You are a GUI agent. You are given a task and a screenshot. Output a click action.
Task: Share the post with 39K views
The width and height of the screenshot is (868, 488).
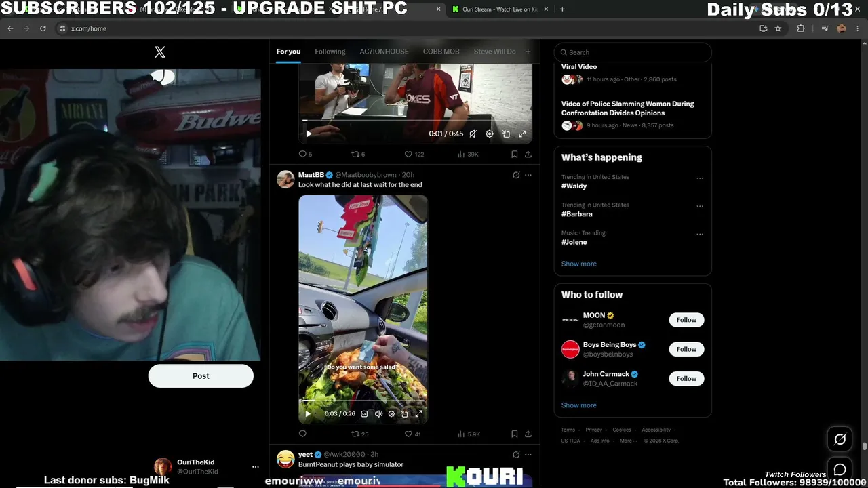click(528, 155)
